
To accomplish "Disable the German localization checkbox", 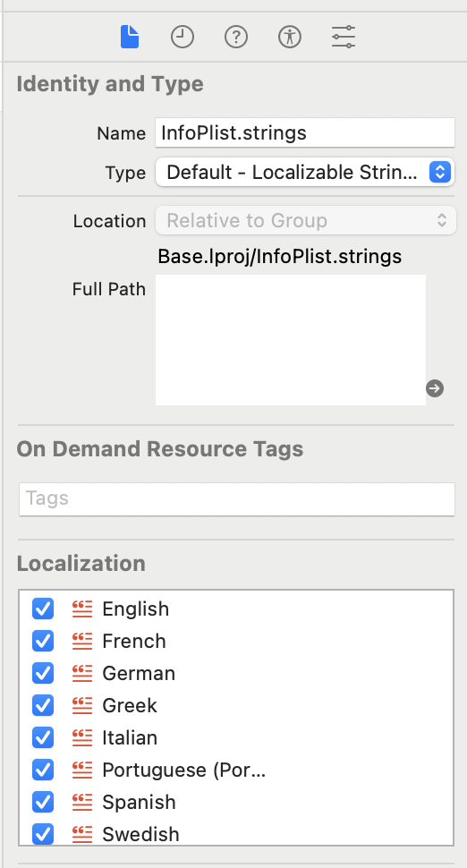I will point(43,673).
